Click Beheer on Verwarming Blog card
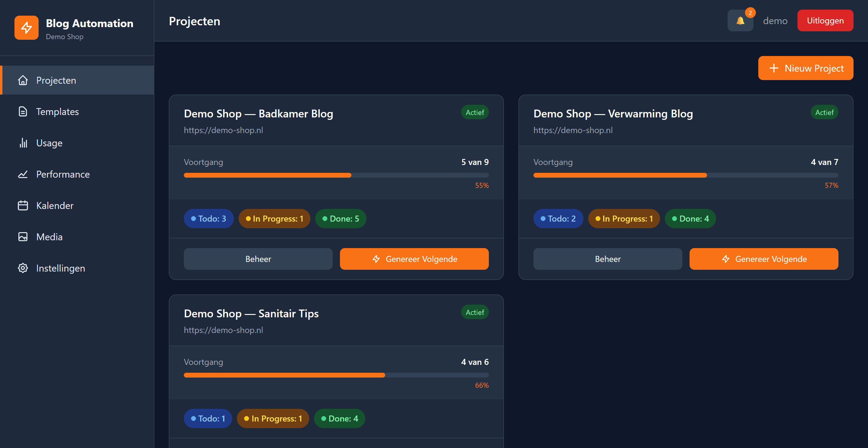The width and height of the screenshot is (868, 448). tap(608, 259)
